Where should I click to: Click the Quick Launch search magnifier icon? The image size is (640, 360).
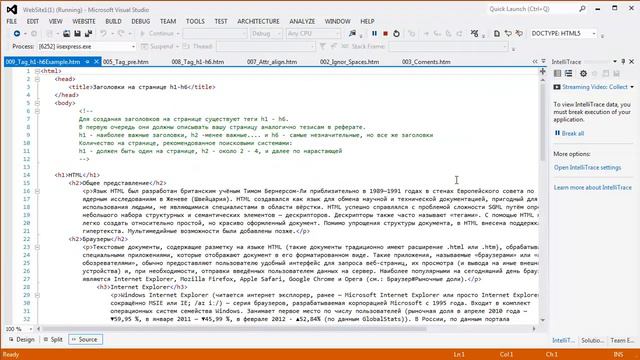tap(582, 9)
